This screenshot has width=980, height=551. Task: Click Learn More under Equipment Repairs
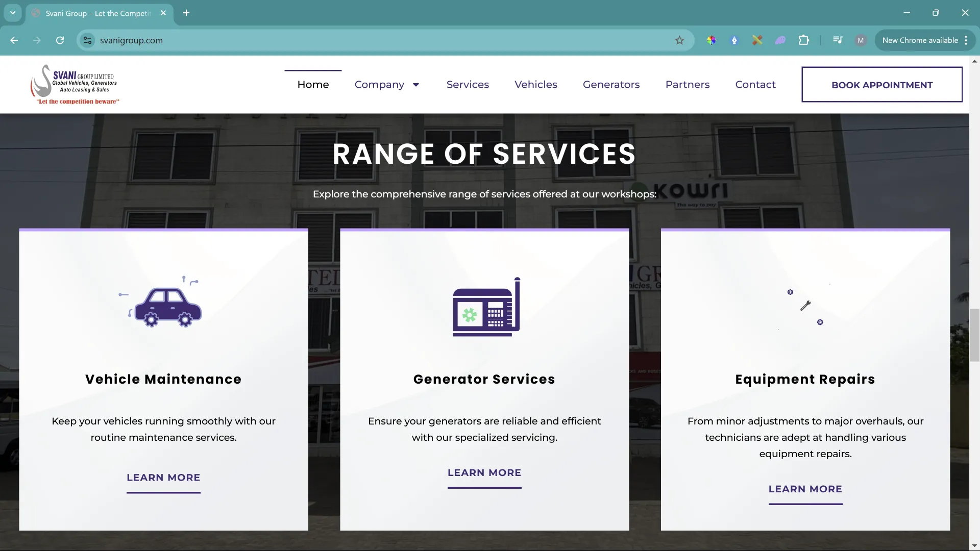pos(805,489)
